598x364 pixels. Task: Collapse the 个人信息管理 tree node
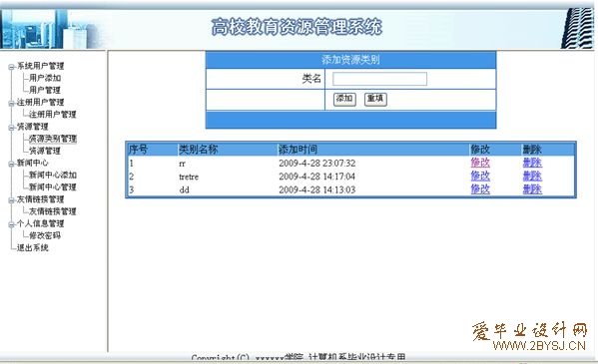point(11,224)
